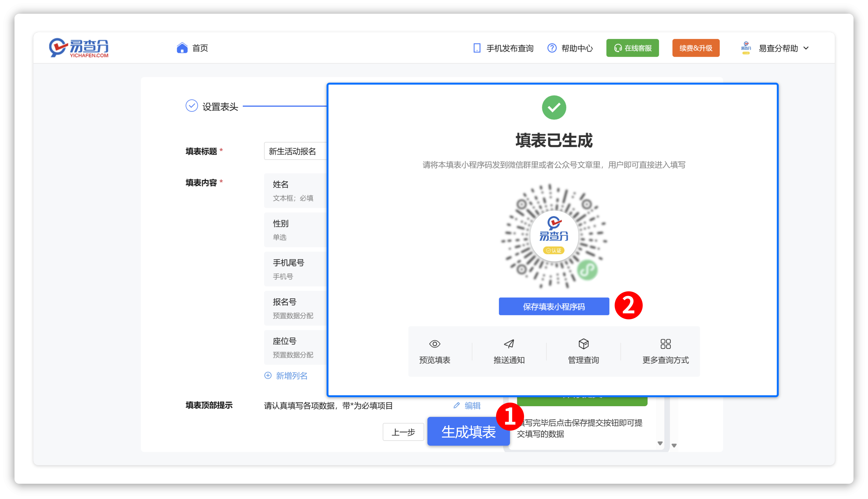The height and width of the screenshot is (499, 868).
Task: Select the 手机尾号 field row
Action: pyautogui.click(x=295, y=269)
